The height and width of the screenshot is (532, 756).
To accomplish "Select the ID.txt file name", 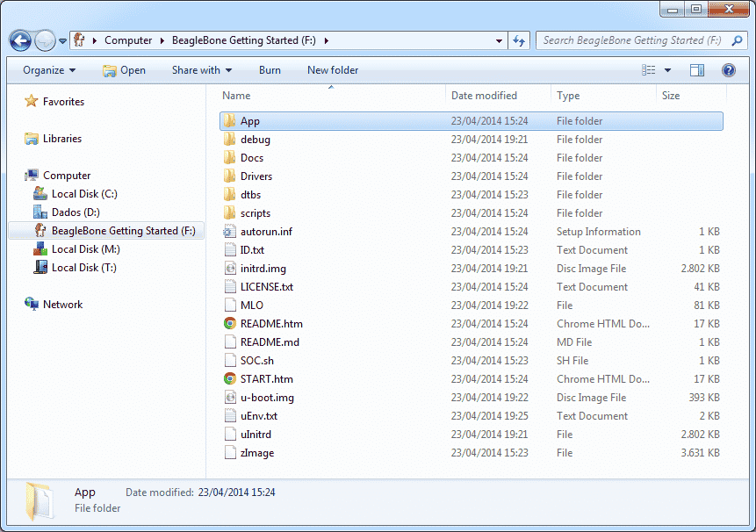I will [x=252, y=250].
